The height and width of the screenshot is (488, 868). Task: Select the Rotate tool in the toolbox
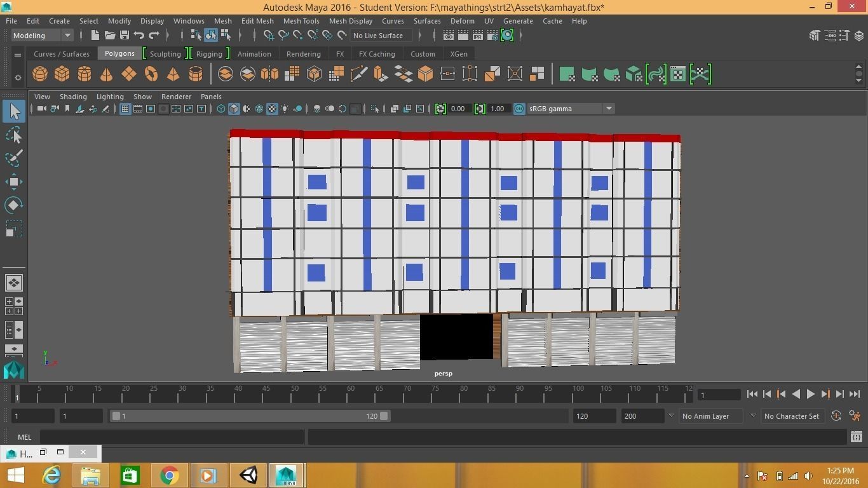14,205
